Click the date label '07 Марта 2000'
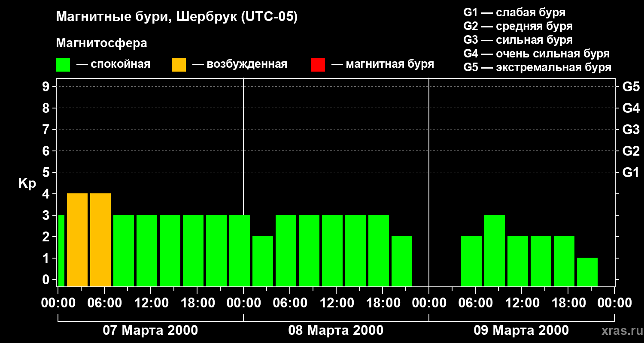 point(150,331)
